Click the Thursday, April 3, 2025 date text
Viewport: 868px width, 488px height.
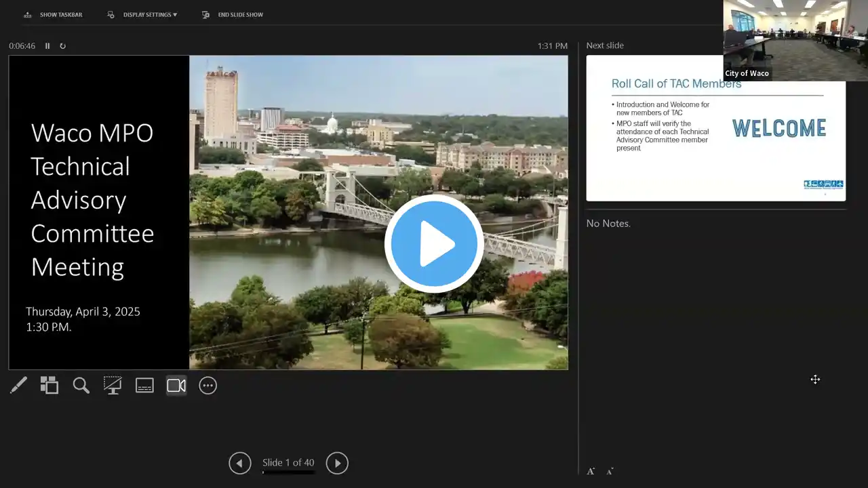point(83,312)
